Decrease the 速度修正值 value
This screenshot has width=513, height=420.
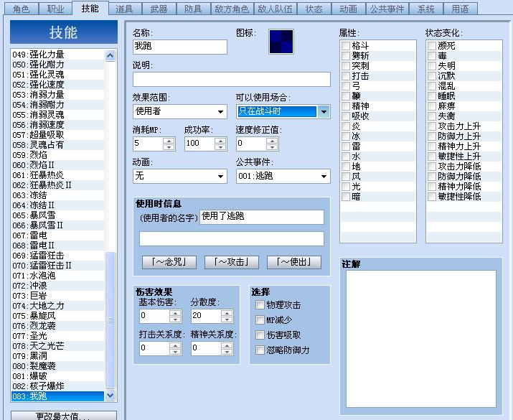pyautogui.click(x=272, y=147)
